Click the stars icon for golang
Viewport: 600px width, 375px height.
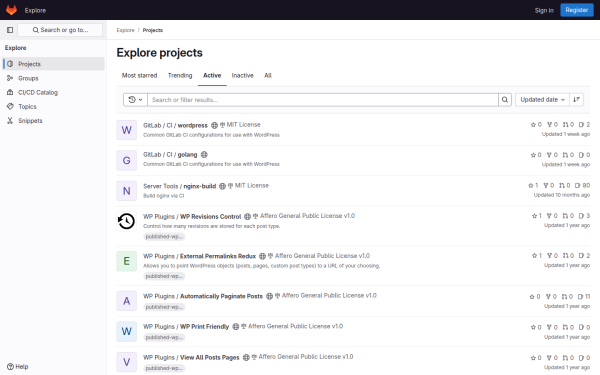(533, 155)
